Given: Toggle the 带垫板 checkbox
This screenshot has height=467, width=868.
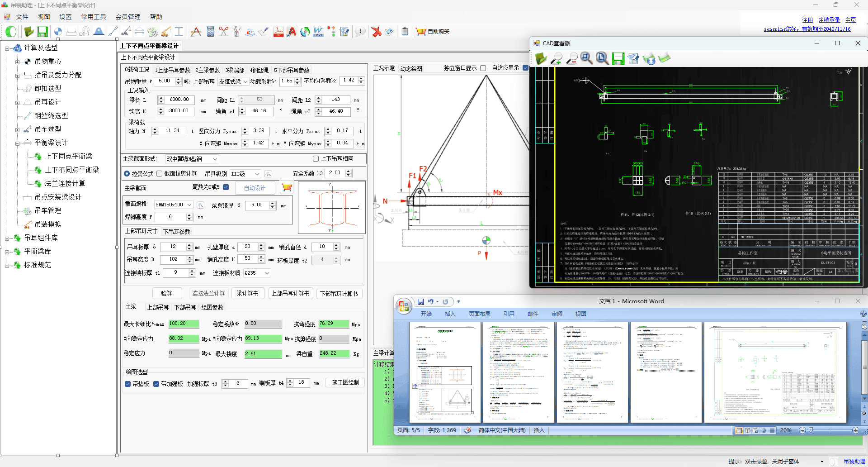Looking at the screenshot, I should click(x=128, y=384).
